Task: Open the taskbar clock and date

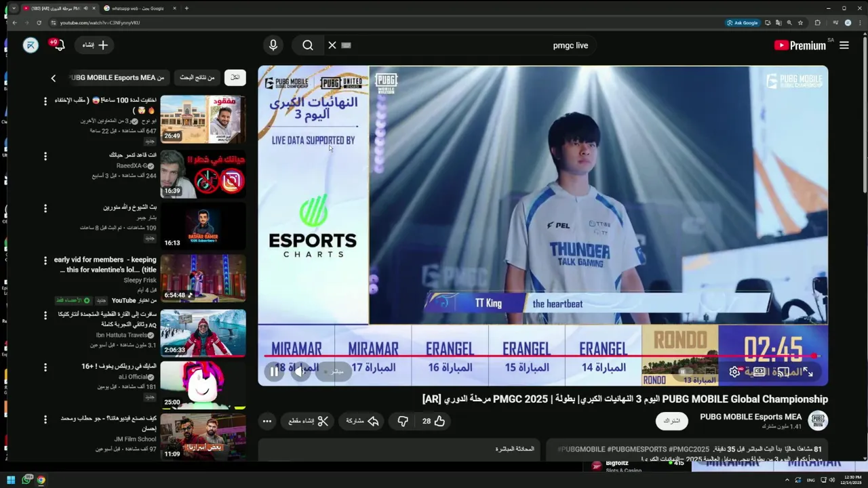Action: tap(851, 480)
